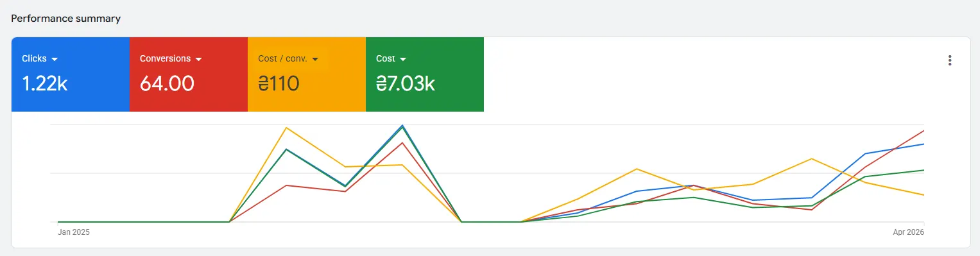Open the Cost / conv. metric dropdown
Image resolution: width=980 pixels, height=256 pixels.
[x=288, y=58]
